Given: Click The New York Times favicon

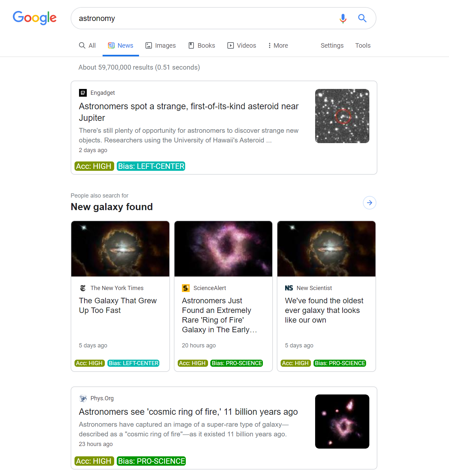Looking at the screenshot, I should (83, 288).
